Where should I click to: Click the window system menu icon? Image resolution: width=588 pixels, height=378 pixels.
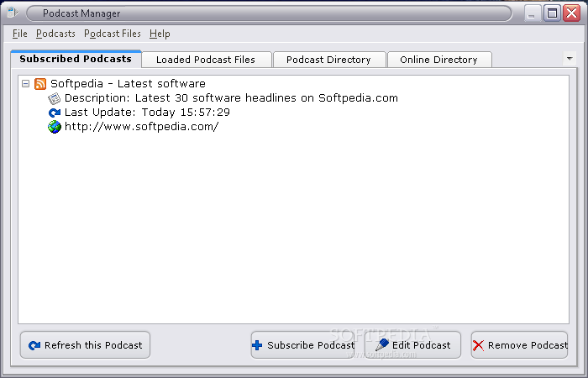point(13,13)
